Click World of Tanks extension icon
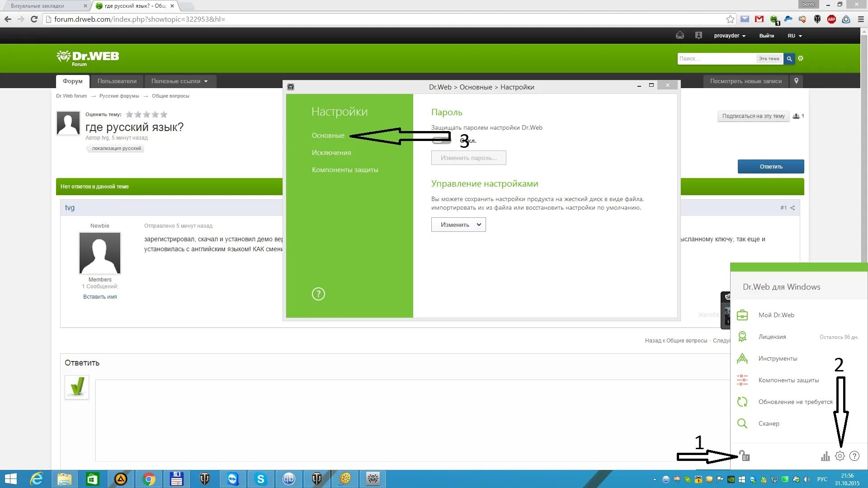 [x=817, y=19]
